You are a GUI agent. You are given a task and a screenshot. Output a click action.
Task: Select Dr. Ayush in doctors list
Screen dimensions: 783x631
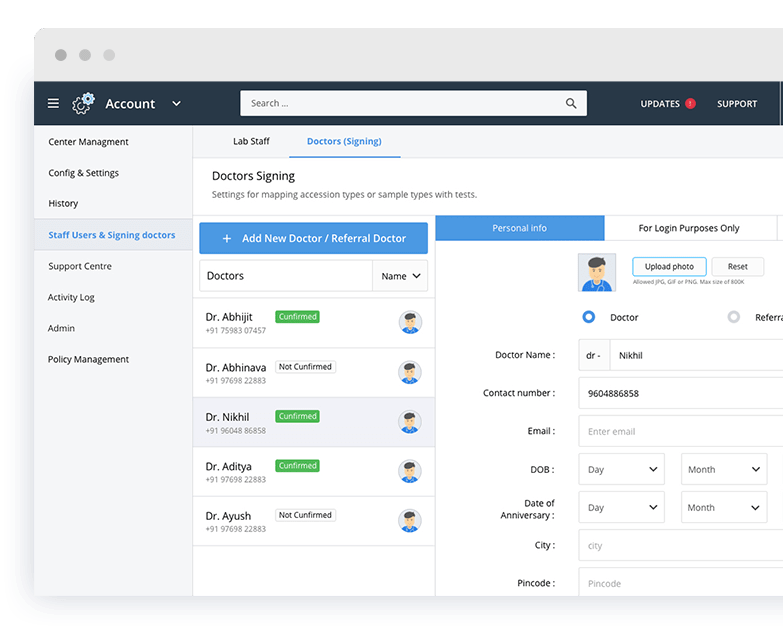tap(314, 521)
